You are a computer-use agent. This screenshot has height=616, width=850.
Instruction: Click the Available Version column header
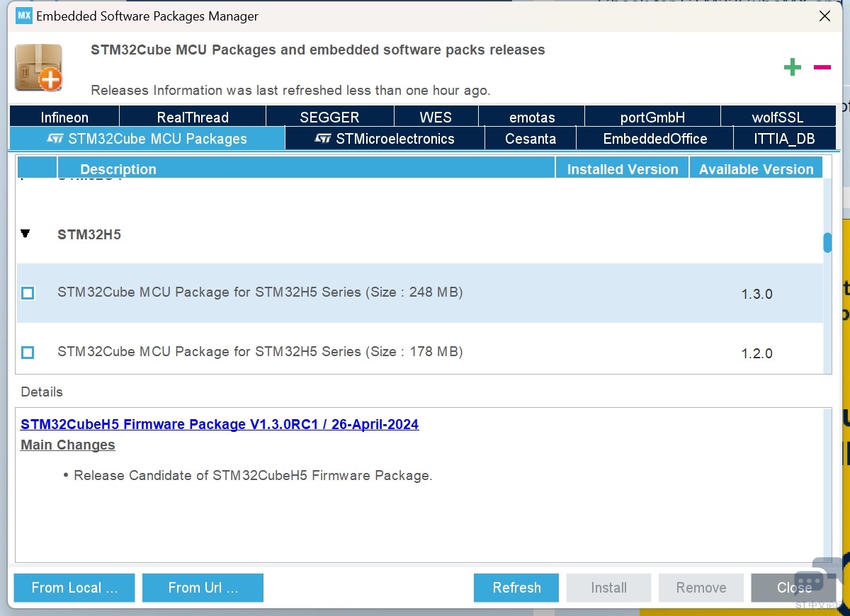(756, 169)
